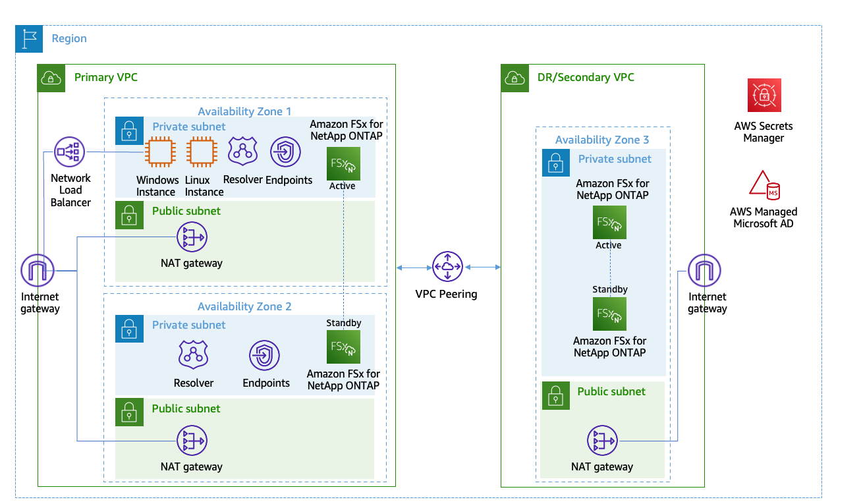The width and height of the screenshot is (861, 504).
Task: Select the VPC Peering icon
Action: [448, 267]
